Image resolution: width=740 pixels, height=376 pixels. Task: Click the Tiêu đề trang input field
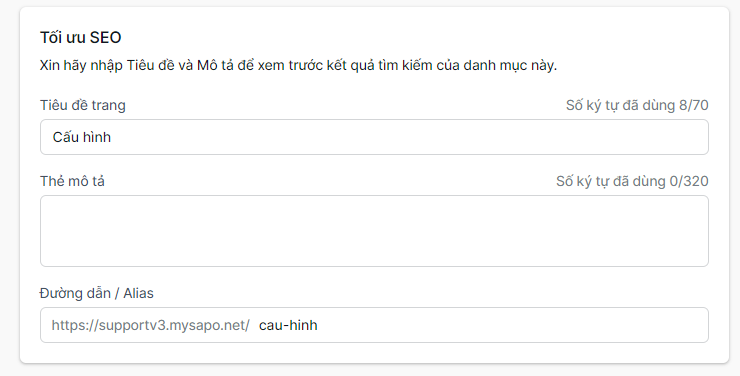[374, 137]
